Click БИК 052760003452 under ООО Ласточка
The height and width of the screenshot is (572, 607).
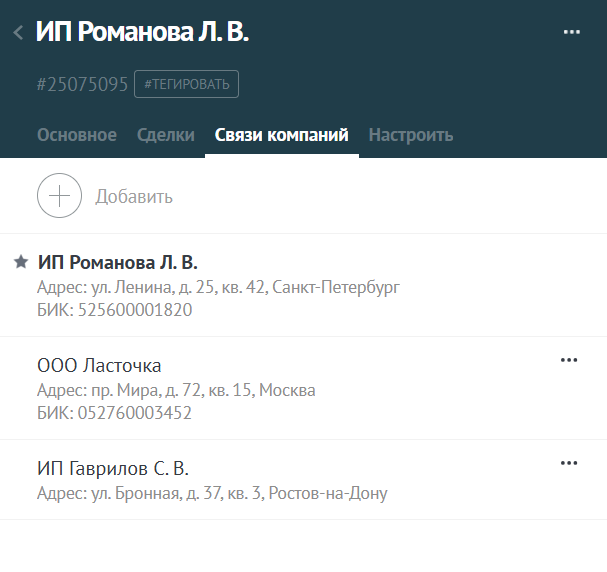pos(114,413)
